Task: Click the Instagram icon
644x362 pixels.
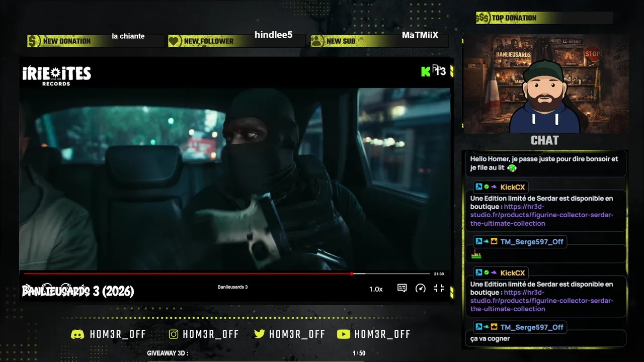Action: (x=174, y=334)
